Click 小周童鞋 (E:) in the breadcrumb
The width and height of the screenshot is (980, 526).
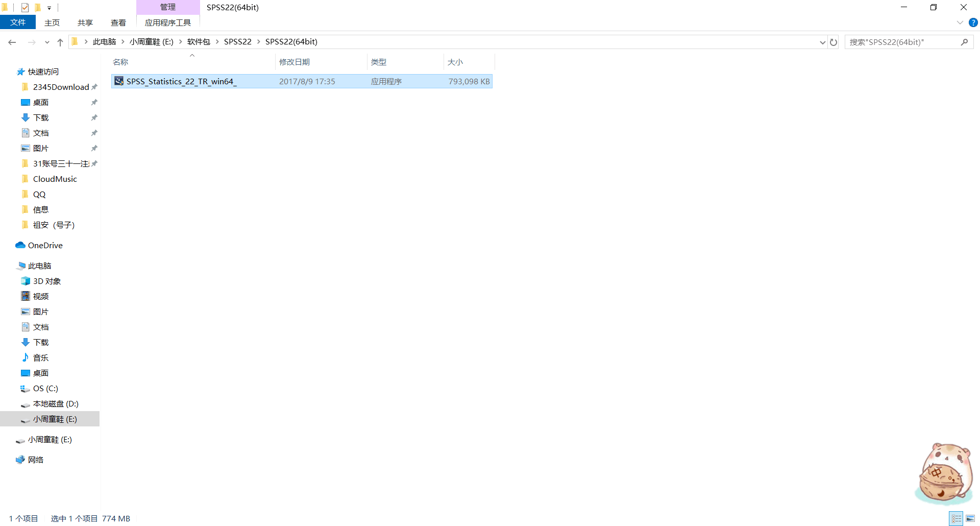click(x=152, y=42)
